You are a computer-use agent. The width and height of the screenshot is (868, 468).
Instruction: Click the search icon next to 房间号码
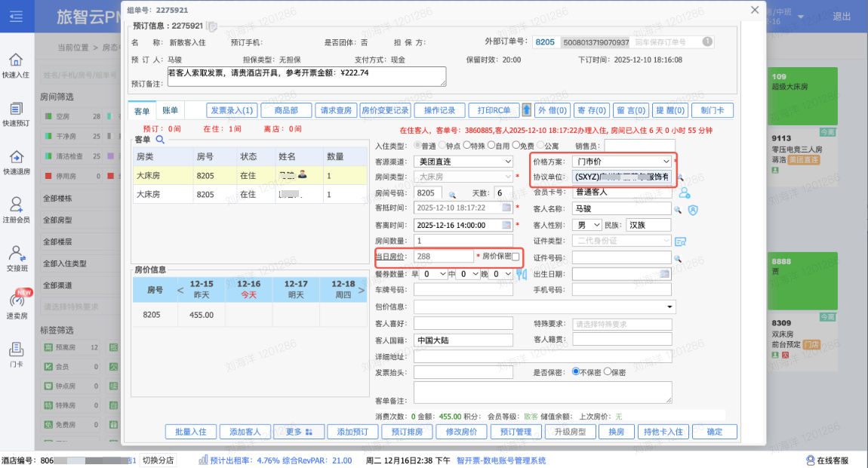pos(452,193)
